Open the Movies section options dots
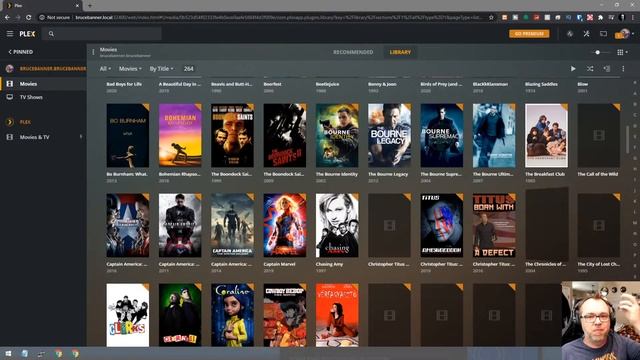This screenshot has height=360, width=640. (x=93, y=52)
